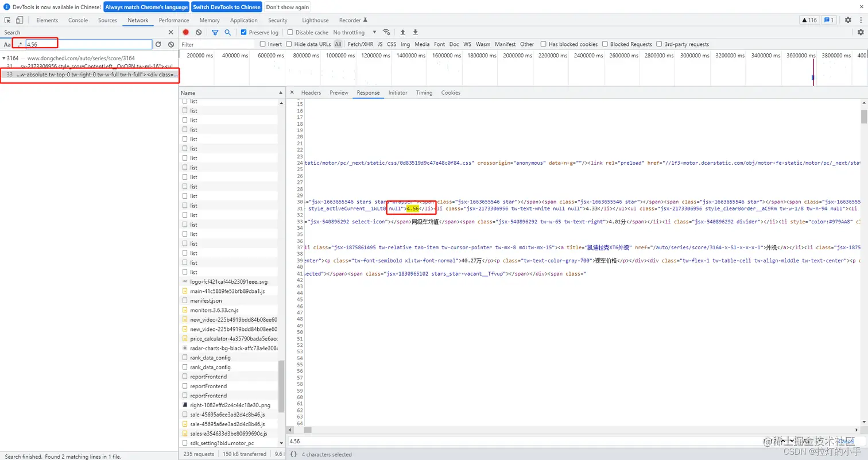Click the Name column header
This screenshot has width=868, height=460.
coord(232,92)
